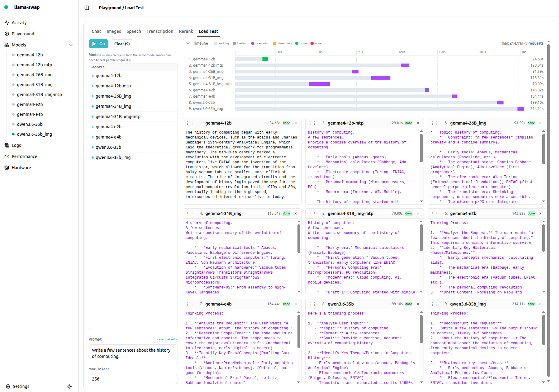Viewport: 559px width, 392px height.
Task: Reset prompt to defaults
Action: click(167, 339)
